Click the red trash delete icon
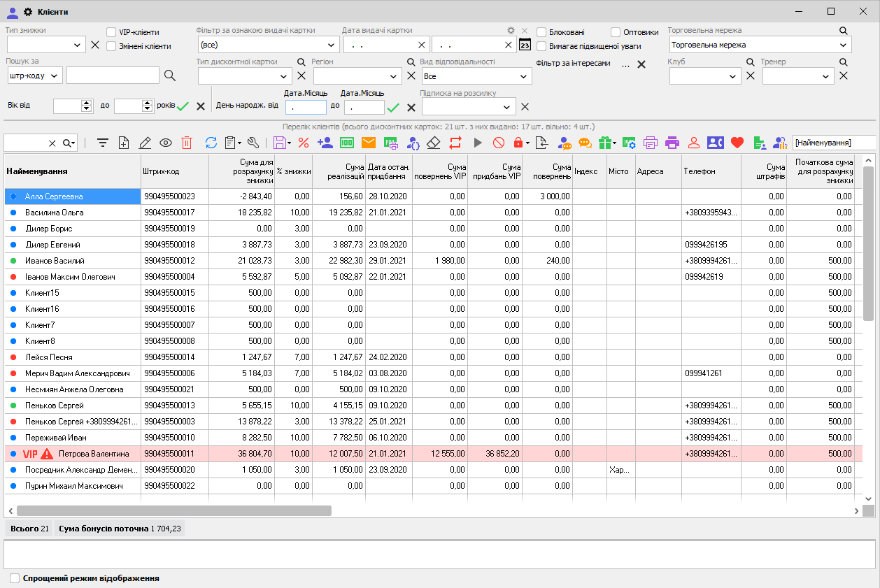 187,143
